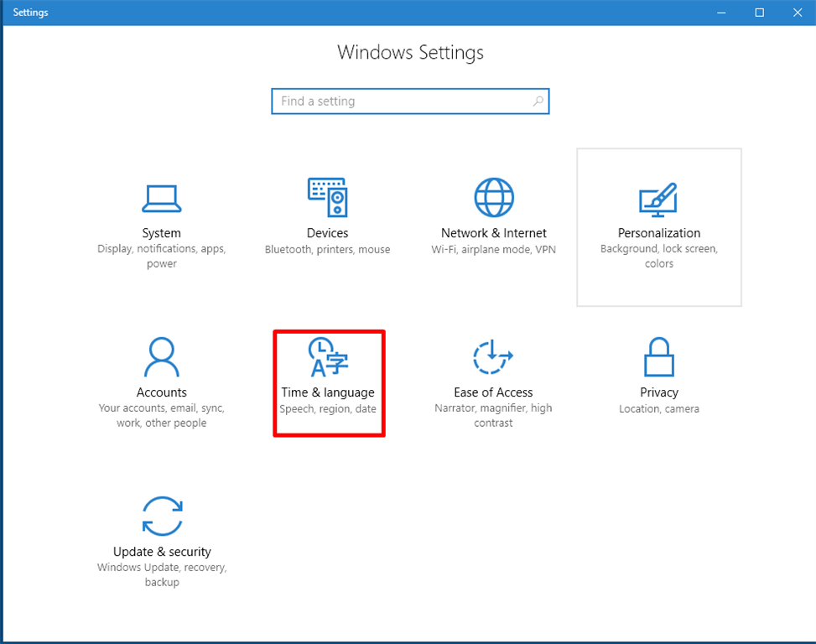Click the search magnifier icon
The image size is (816, 644).
click(538, 101)
